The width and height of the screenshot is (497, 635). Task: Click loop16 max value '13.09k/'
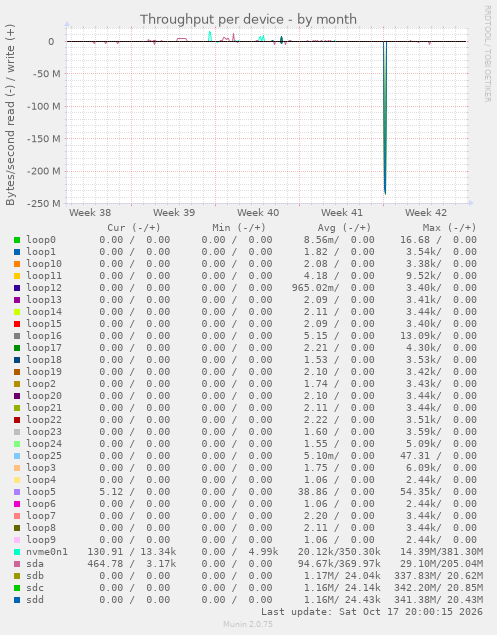(x=421, y=336)
